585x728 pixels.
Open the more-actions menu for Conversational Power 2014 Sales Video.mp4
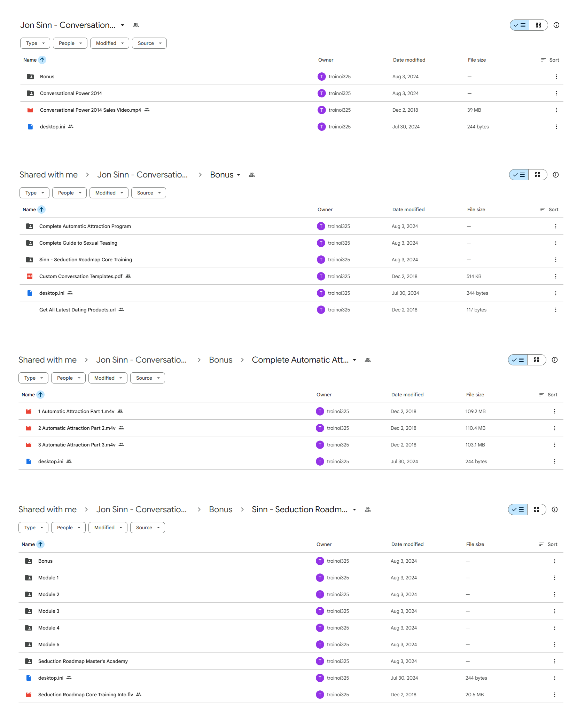[556, 110]
